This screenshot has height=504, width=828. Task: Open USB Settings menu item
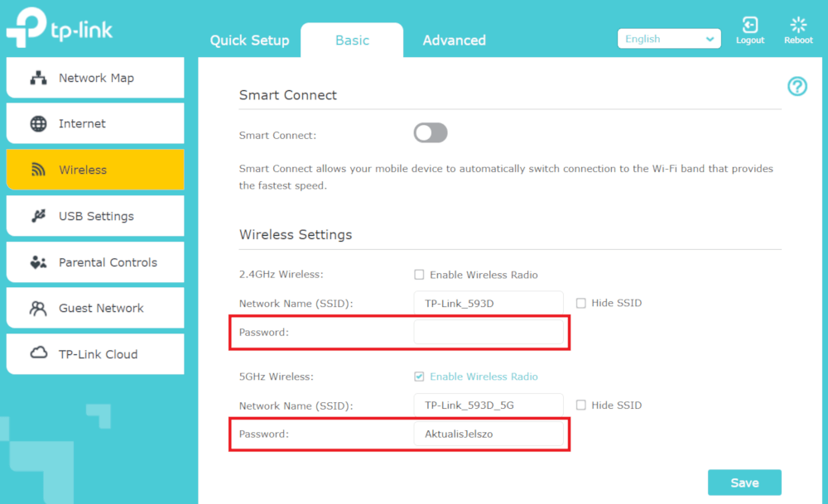95,216
